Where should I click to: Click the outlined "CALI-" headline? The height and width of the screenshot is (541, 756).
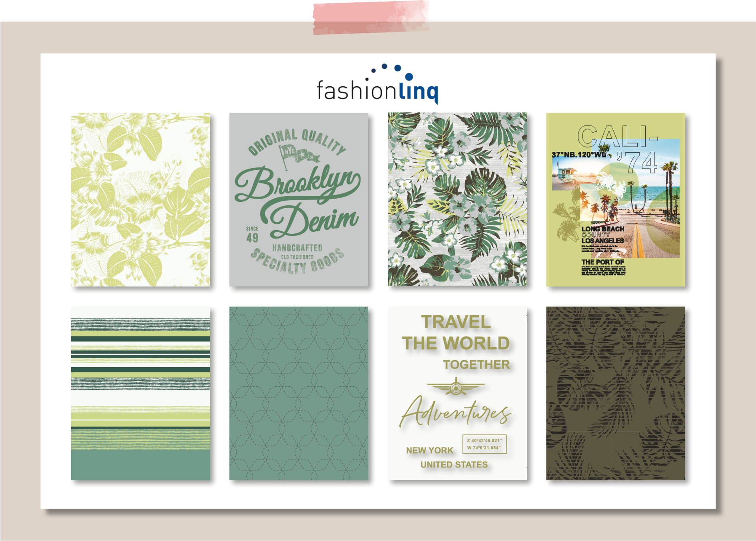tap(617, 137)
